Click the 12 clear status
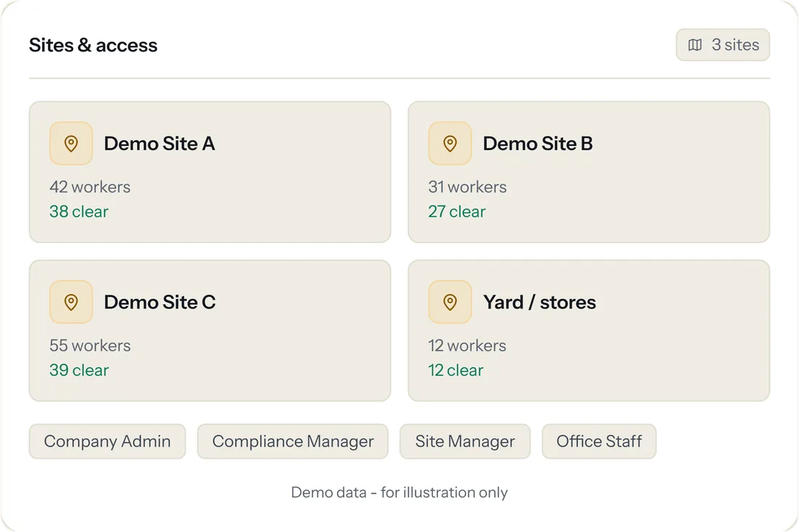Screen dimensions: 799x532 pyautogui.click(x=455, y=370)
